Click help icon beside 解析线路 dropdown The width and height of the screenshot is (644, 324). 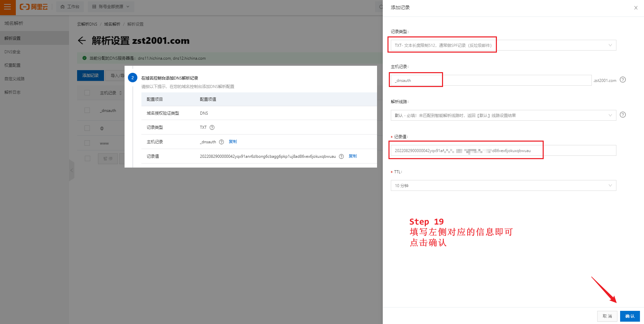[623, 115]
